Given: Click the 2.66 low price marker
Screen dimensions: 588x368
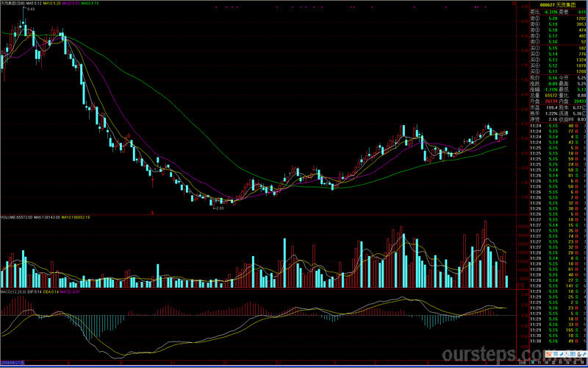Looking at the screenshot, I should pos(219,208).
